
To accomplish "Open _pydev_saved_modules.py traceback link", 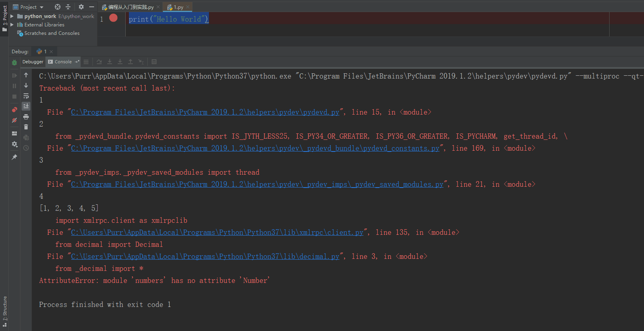I will [x=257, y=184].
